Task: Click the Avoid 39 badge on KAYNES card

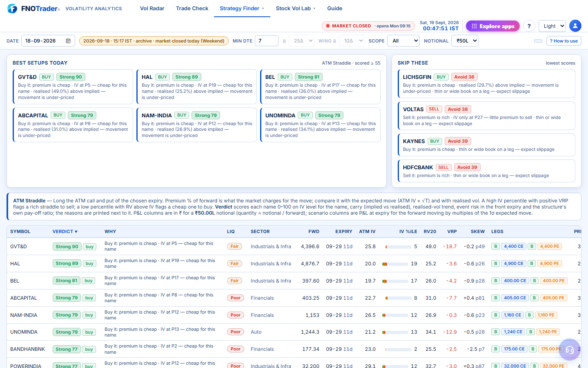Action: (458, 141)
